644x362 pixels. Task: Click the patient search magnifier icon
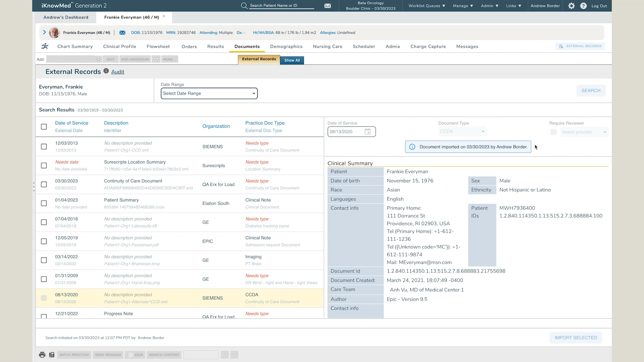tap(244, 6)
